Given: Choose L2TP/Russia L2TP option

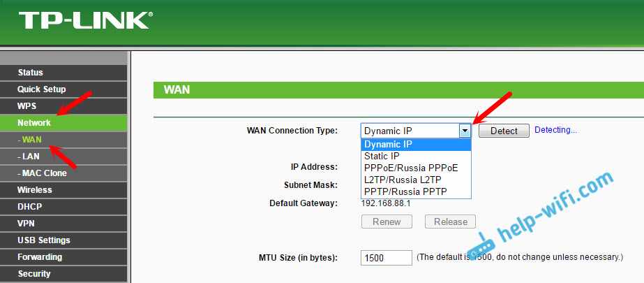Looking at the screenshot, I should (416, 180).
